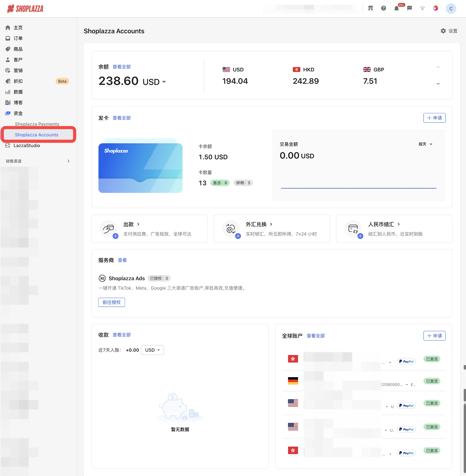Screen dimensions: 466x476
Task: Click the 人民币结汇 settlement card icon
Action: [353, 229]
